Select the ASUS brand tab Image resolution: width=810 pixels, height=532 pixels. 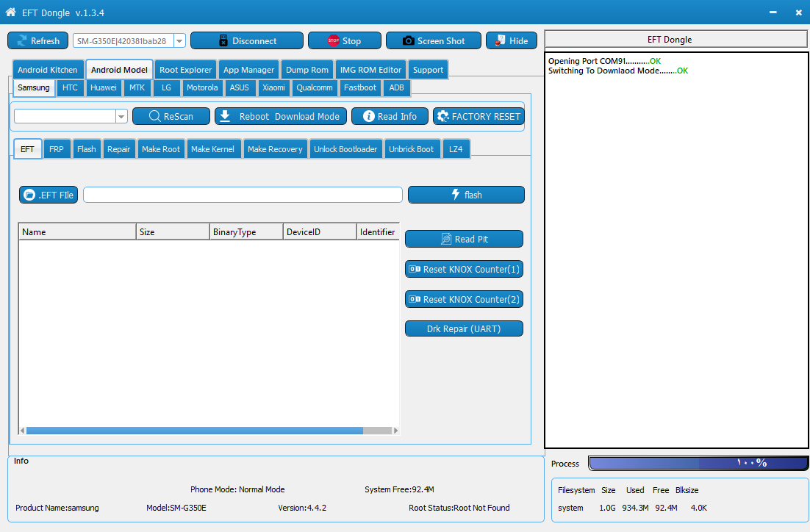pyautogui.click(x=239, y=87)
